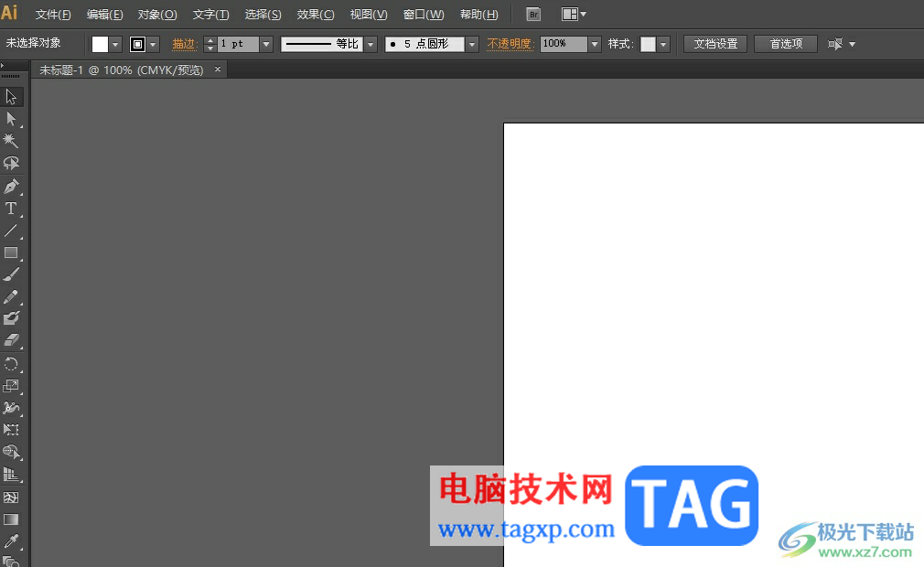
Task: Choose the Gradient tool
Action: tap(11, 519)
